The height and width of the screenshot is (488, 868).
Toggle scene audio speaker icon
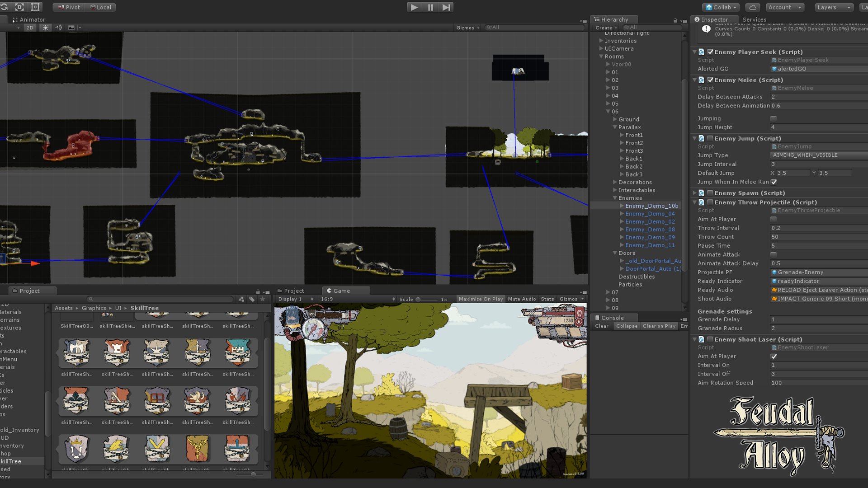point(58,28)
